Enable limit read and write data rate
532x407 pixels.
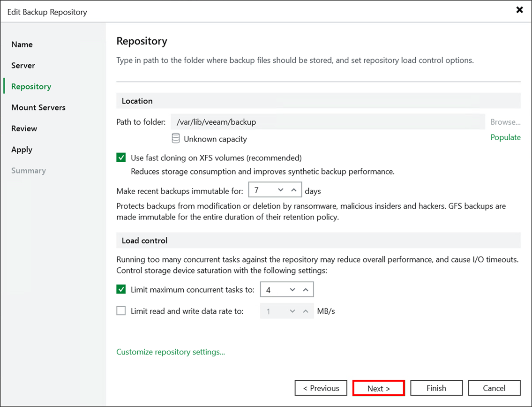(120, 310)
